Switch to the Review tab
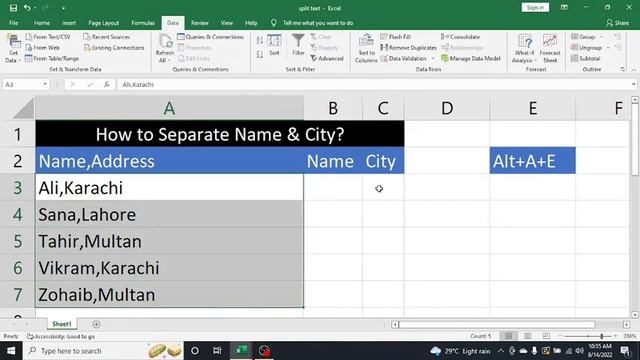640x360 pixels. [200, 23]
